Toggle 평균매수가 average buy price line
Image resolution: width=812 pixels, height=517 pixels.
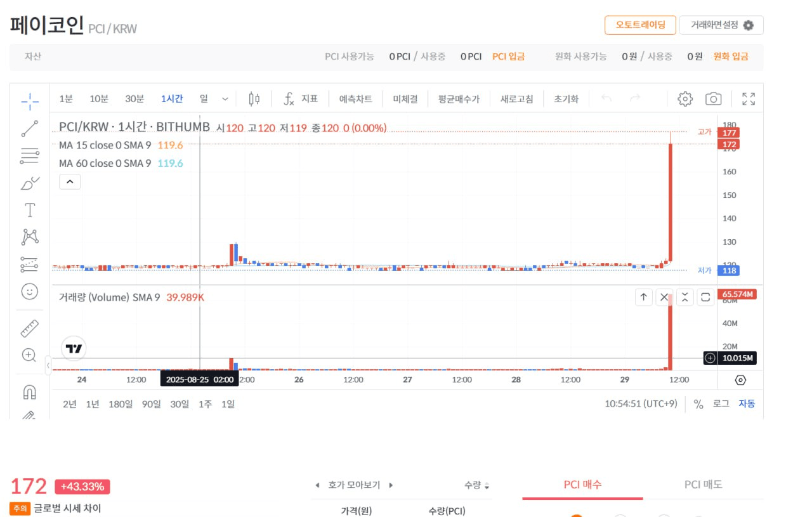(459, 99)
